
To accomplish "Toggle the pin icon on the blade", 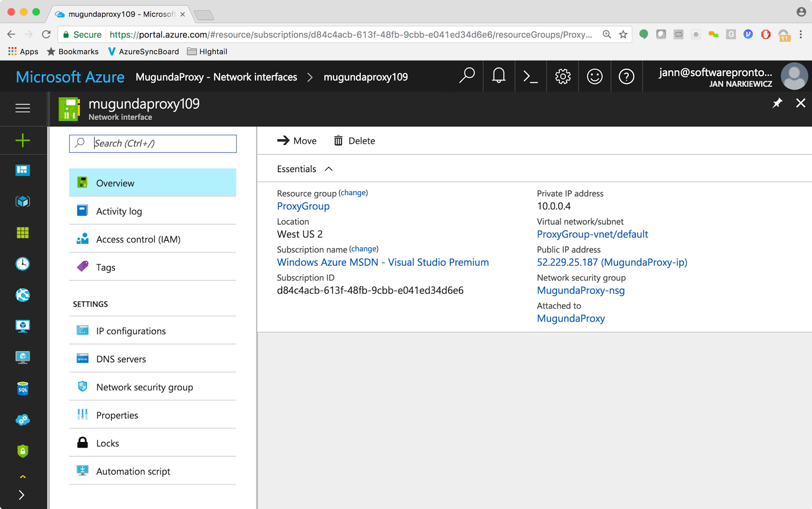I will [x=777, y=103].
